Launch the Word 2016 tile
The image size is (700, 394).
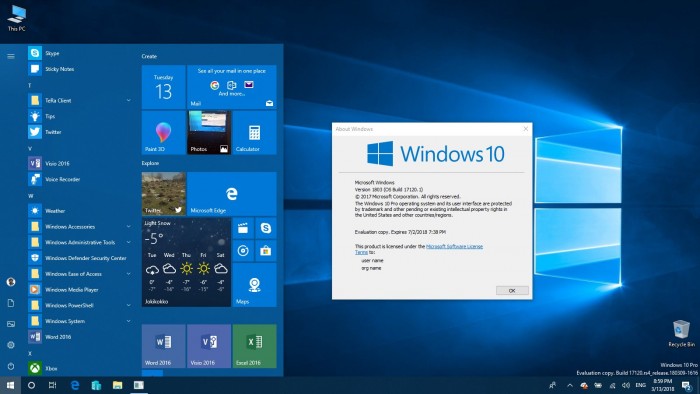click(x=163, y=346)
